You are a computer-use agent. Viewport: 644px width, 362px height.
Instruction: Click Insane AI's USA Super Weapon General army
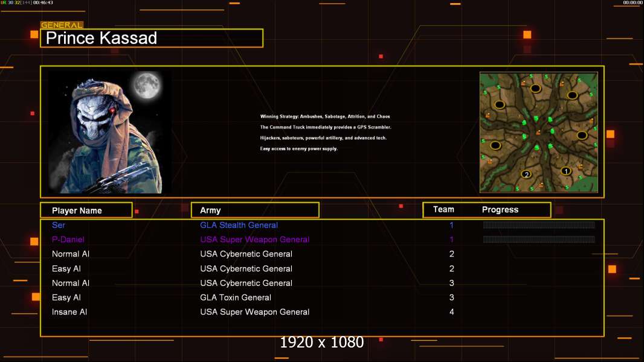(x=255, y=312)
